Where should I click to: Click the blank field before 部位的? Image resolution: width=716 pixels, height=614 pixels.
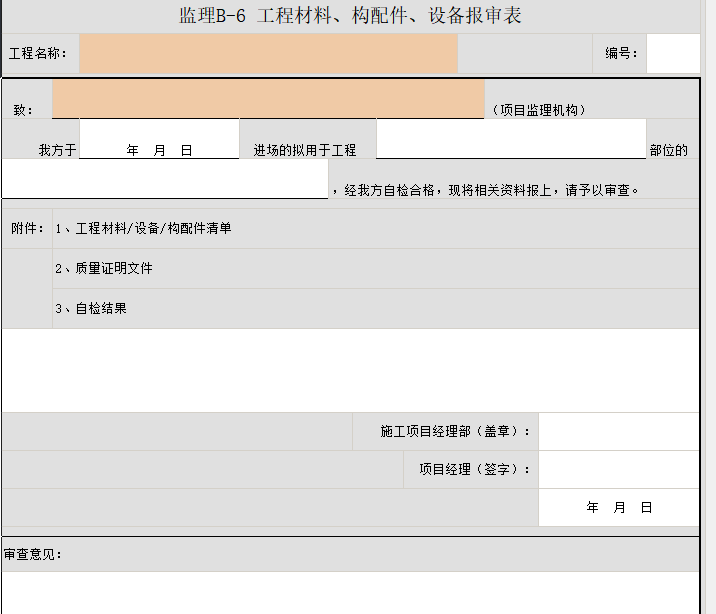click(511, 139)
